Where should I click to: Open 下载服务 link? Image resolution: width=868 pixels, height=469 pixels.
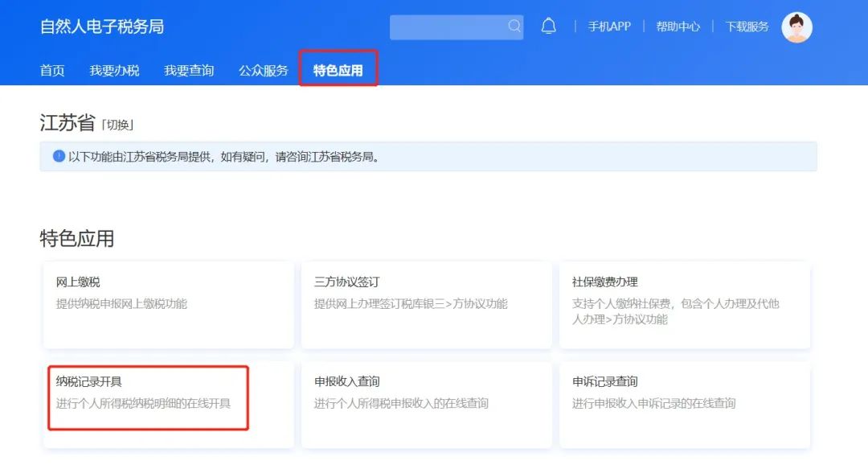(747, 27)
